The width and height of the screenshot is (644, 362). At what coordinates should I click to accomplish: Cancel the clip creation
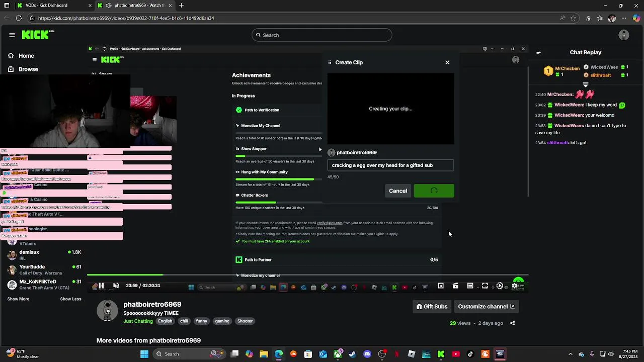(397, 191)
